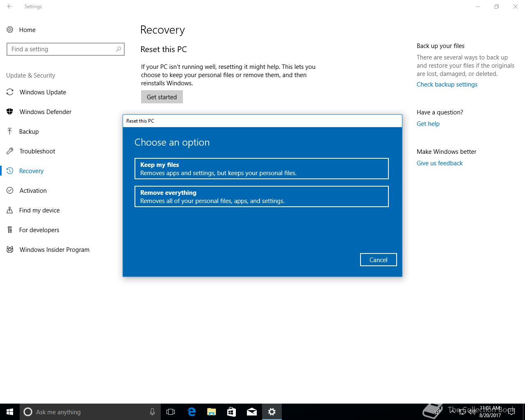Open Microsoft Edge from the taskbar
The height and width of the screenshot is (420, 525).
pos(192,412)
